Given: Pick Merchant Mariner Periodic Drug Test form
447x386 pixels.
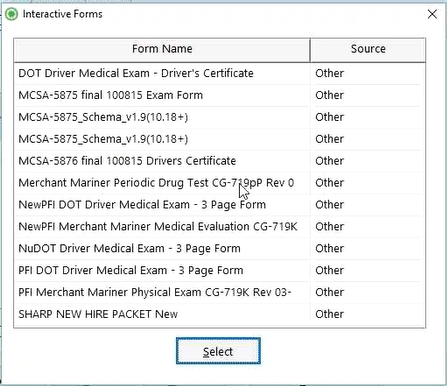Looking at the screenshot, I should click(156, 183).
